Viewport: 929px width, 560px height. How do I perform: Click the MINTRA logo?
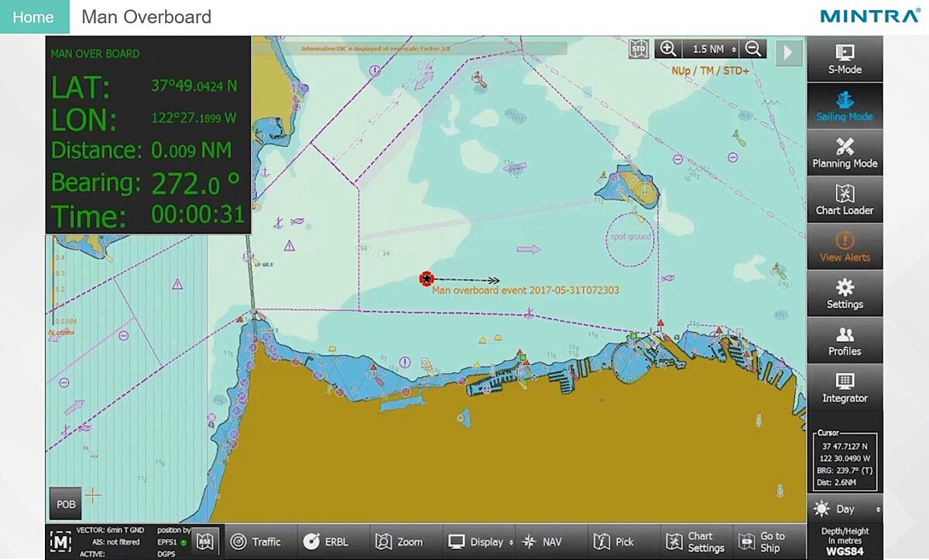pyautogui.click(x=870, y=16)
